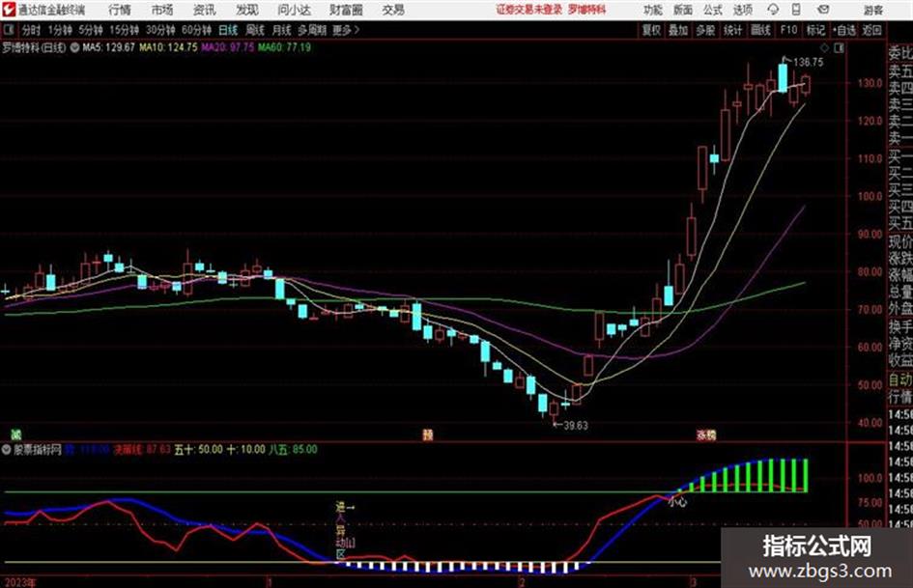Click the 减 event marker on chart bottom
The width and height of the screenshot is (913, 588).
point(16,434)
